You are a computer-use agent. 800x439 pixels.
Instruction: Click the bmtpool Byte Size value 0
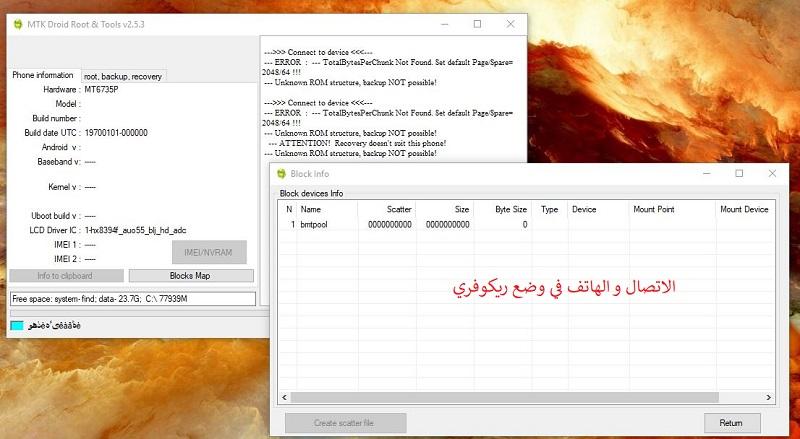click(x=524, y=225)
